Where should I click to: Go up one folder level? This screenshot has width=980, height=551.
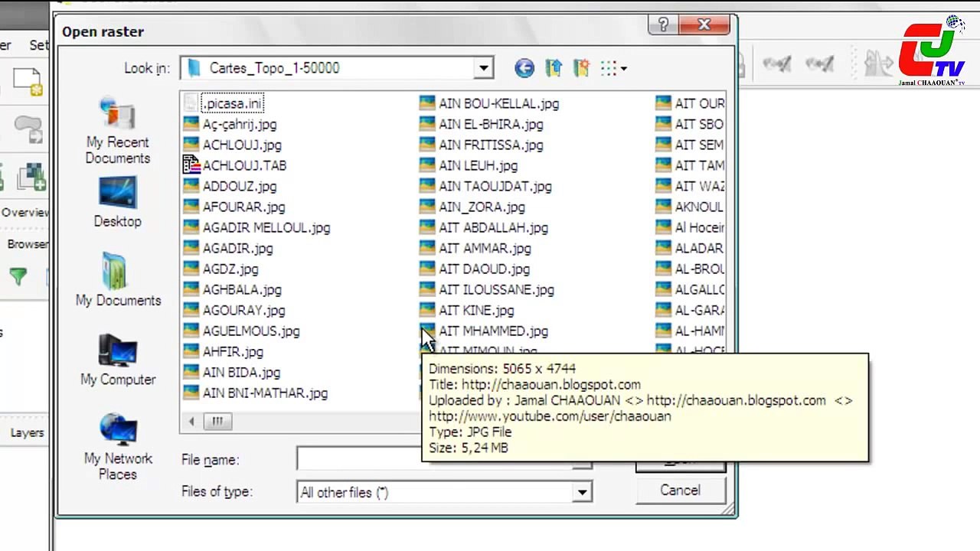[x=554, y=68]
